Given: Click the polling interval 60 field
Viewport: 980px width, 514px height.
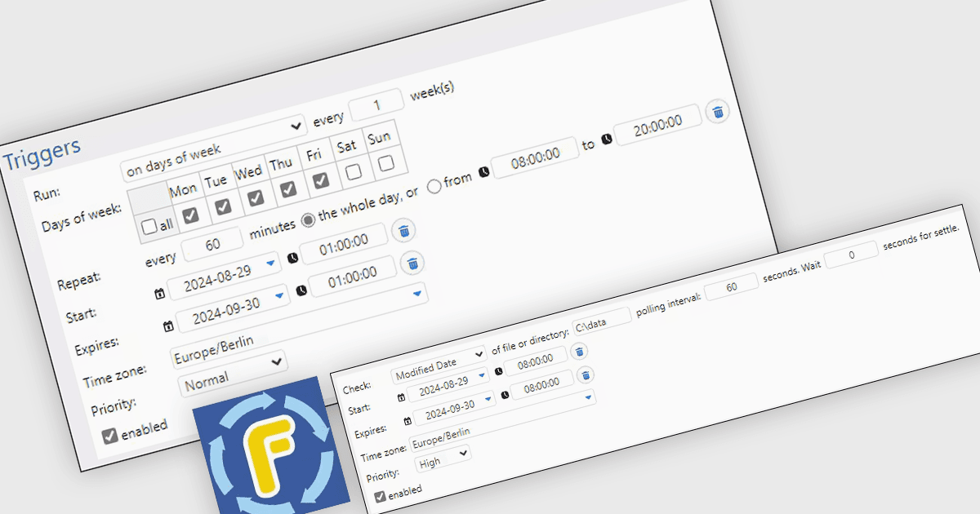Looking at the screenshot, I should tap(731, 287).
